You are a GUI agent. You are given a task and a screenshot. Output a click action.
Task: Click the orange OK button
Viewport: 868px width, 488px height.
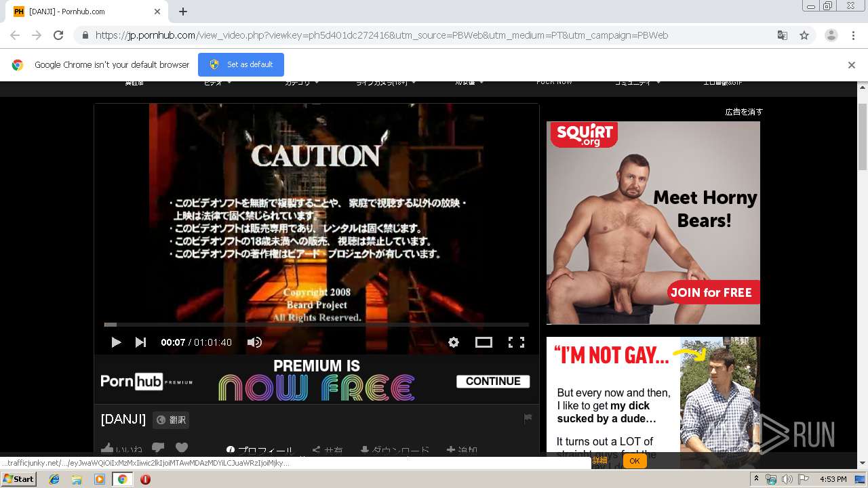click(634, 461)
